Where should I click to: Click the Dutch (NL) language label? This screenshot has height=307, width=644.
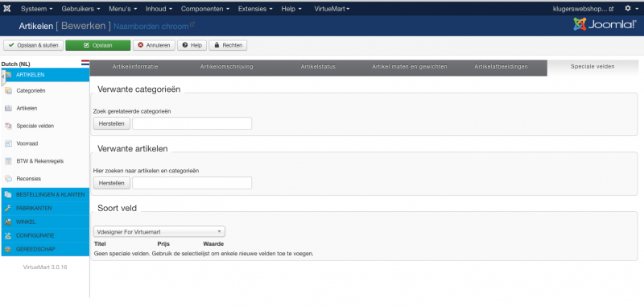pyautogui.click(x=16, y=64)
